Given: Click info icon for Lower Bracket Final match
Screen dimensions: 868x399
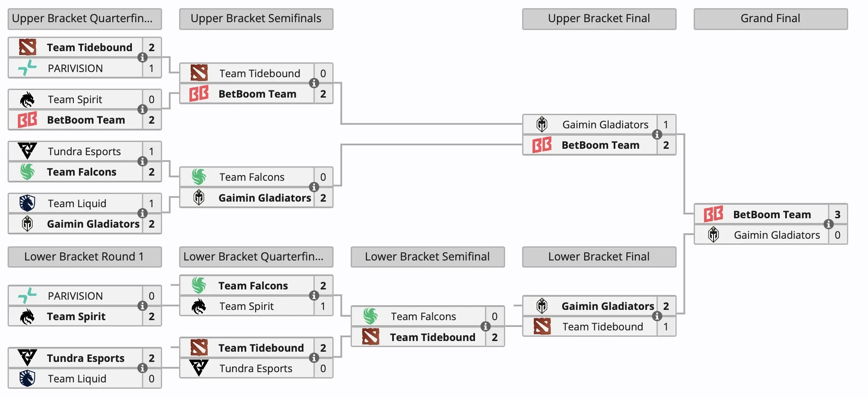Looking at the screenshot, I should [x=657, y=316].
